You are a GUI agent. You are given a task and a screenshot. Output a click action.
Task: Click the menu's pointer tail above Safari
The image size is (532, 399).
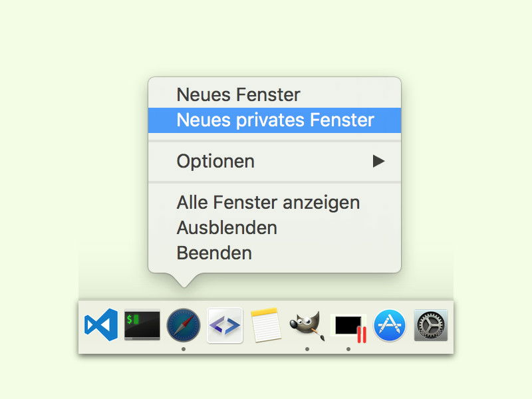click(184, 280)
